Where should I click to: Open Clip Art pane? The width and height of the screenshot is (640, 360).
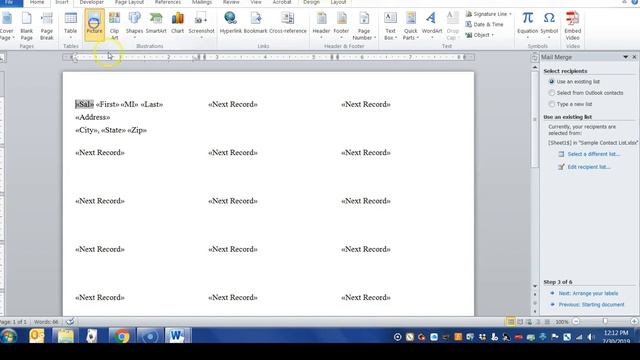click(114, 25)
